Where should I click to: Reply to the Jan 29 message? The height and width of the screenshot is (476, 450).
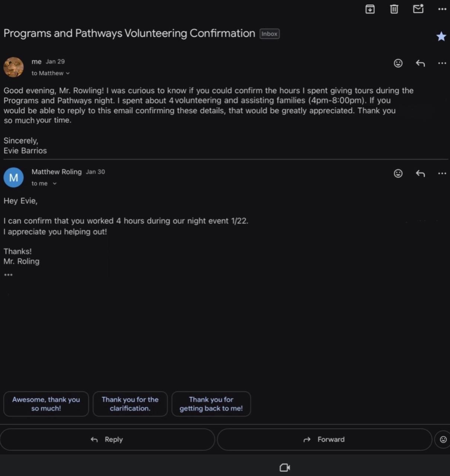(x=420, y=63)
